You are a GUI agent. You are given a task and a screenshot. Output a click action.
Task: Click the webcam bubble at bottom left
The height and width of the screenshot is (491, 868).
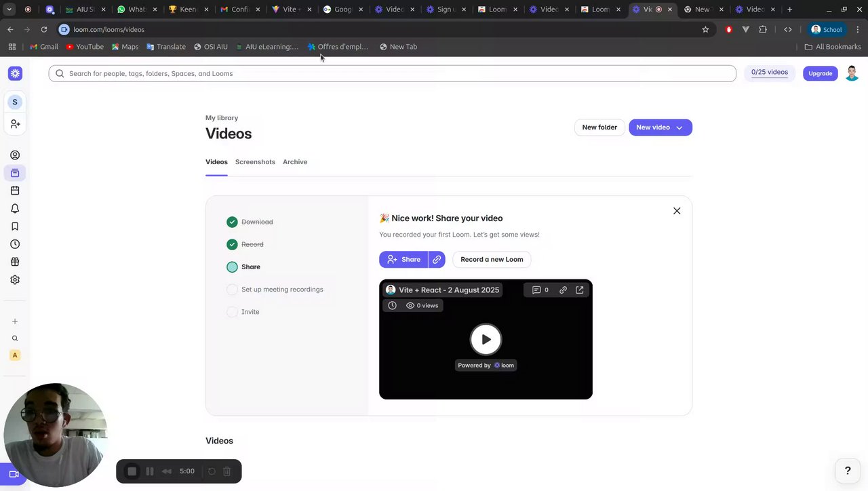point(54,435)
